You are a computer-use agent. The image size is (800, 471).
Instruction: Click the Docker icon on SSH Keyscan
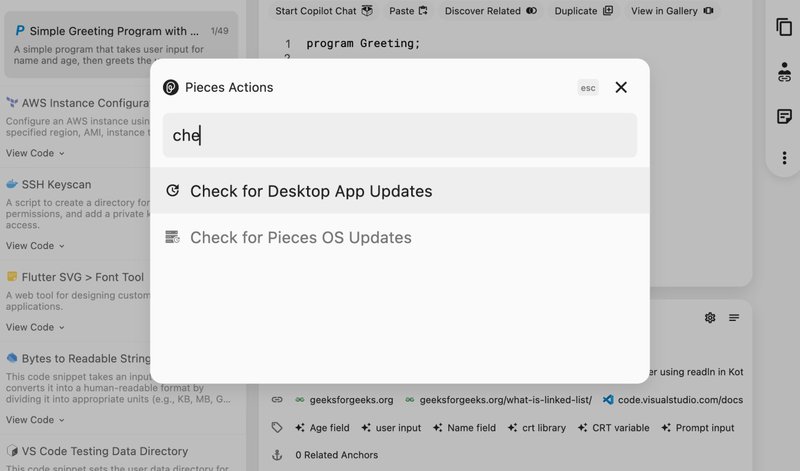pos(12,184)
